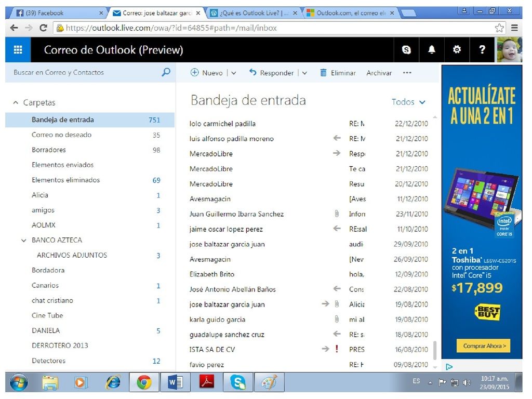
Task: Open Internet Explorer from the taskbar
Action: [113, 382]
